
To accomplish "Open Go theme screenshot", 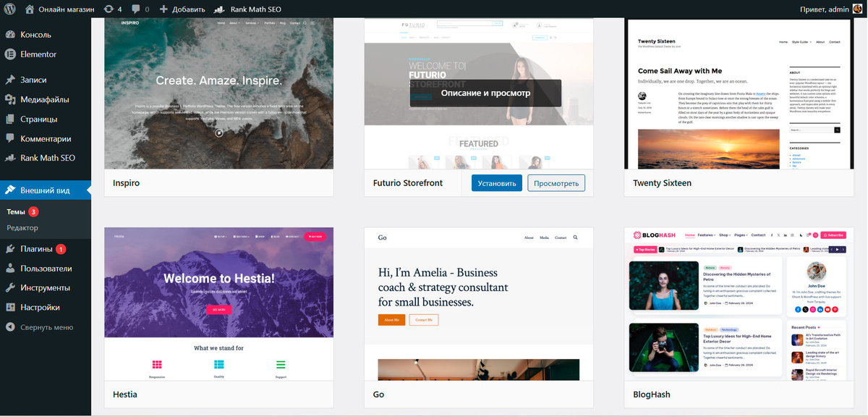I will [x=479, y=303].
